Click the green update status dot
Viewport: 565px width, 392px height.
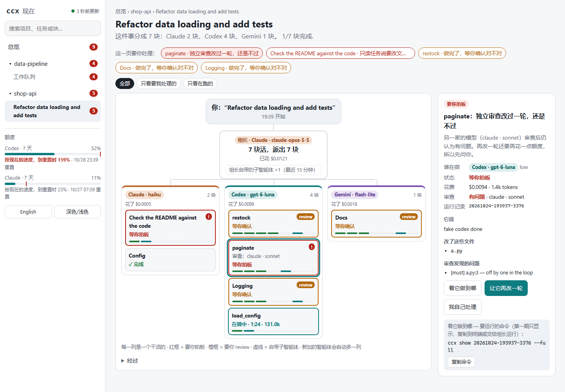point(73,11)
